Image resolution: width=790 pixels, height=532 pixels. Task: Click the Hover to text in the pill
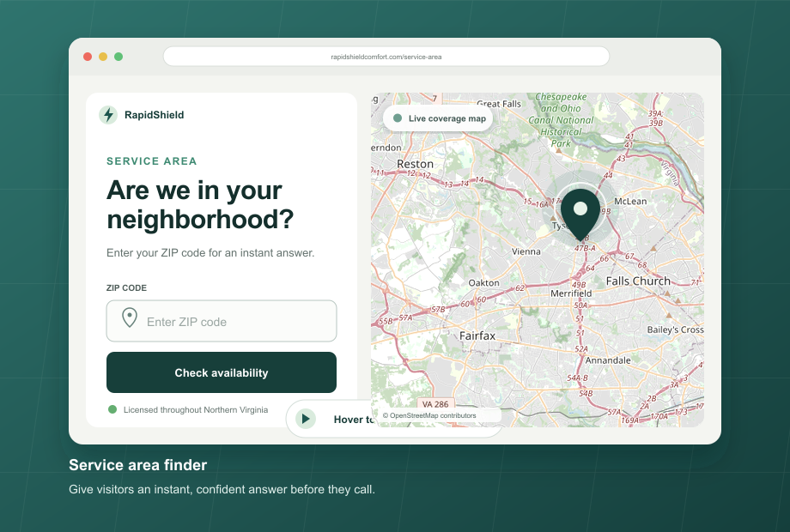(353, 420)
